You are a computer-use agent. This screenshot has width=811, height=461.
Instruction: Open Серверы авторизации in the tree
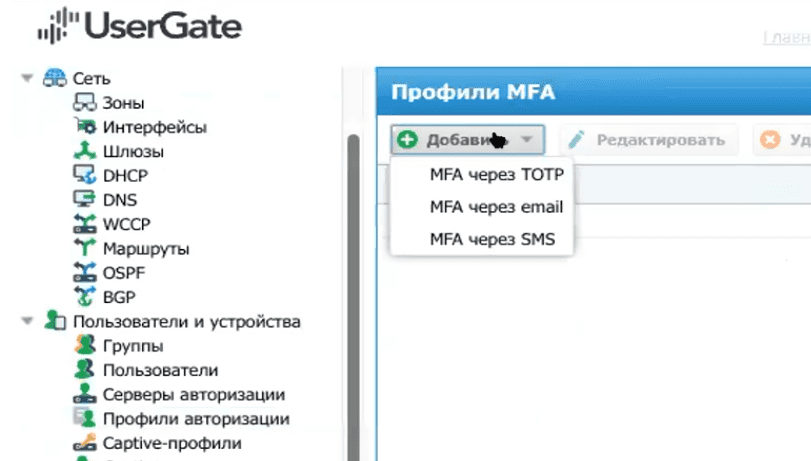(193, 395)
